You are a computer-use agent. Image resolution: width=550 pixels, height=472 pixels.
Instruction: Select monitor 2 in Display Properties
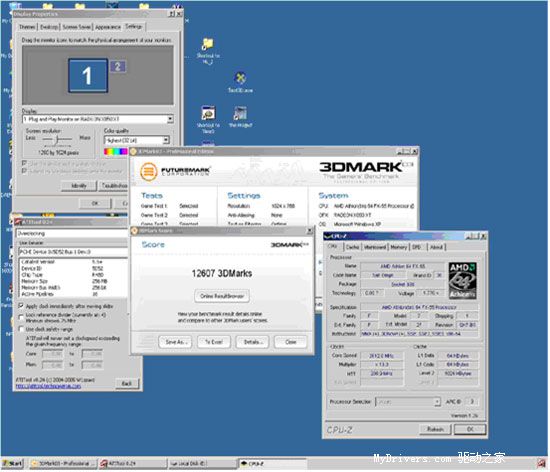coord(118,66)
